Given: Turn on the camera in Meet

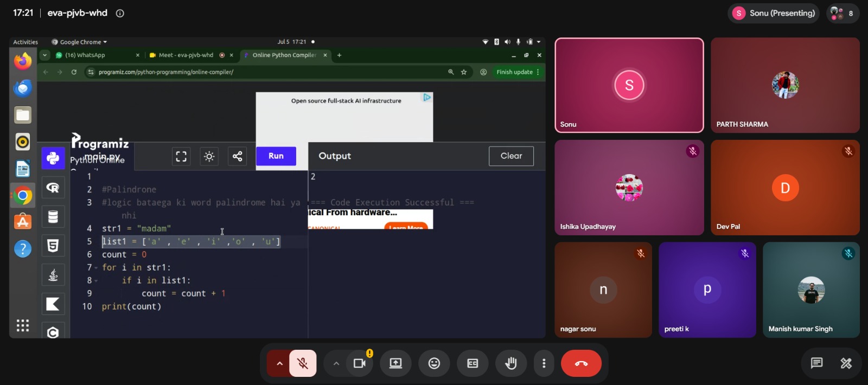Looking at the screenshot, I should click(x=359, y=363).
